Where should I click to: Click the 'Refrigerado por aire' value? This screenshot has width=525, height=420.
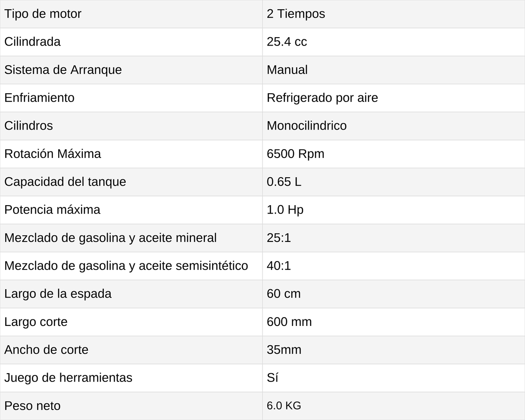(322, 98)
